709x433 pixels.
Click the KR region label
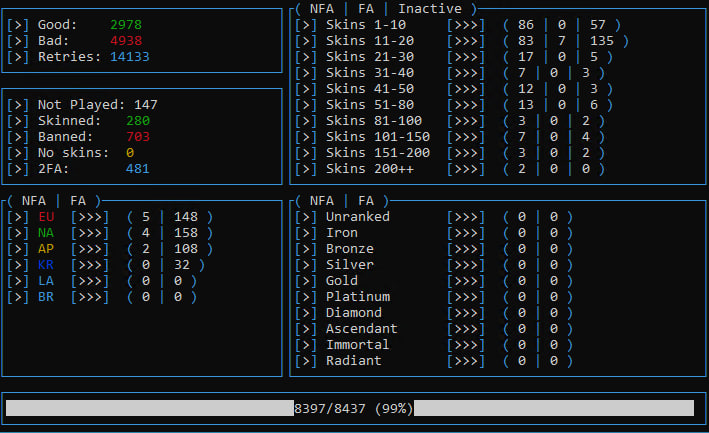[x=46, y=264]
